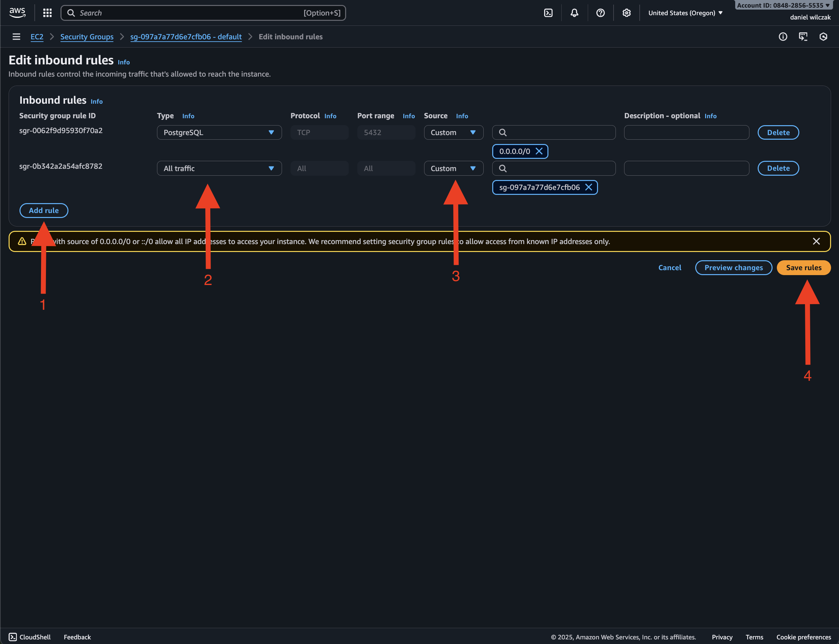Click the EC2 breadcrumb link
839x644 pixels.
[x=37, y=37]
